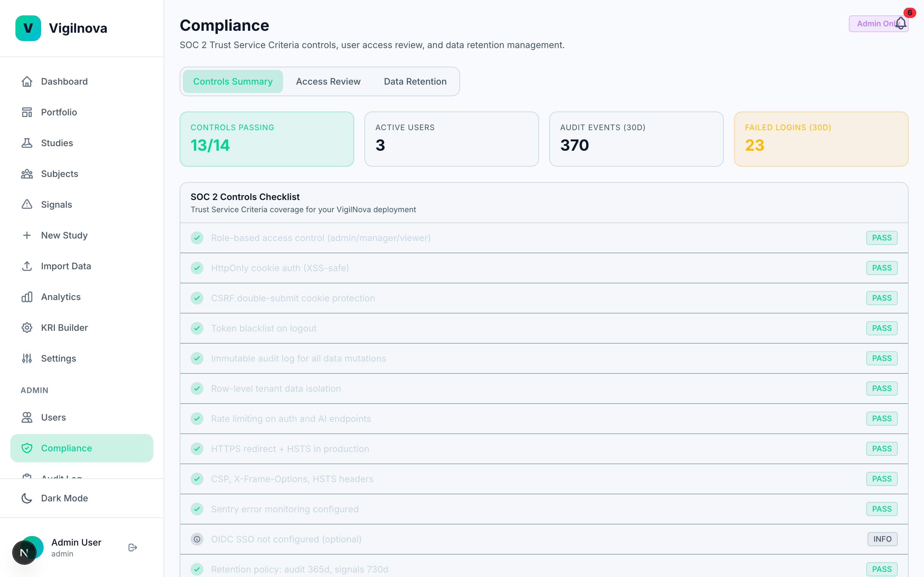Click the New Study button

[x=64, y=235]
